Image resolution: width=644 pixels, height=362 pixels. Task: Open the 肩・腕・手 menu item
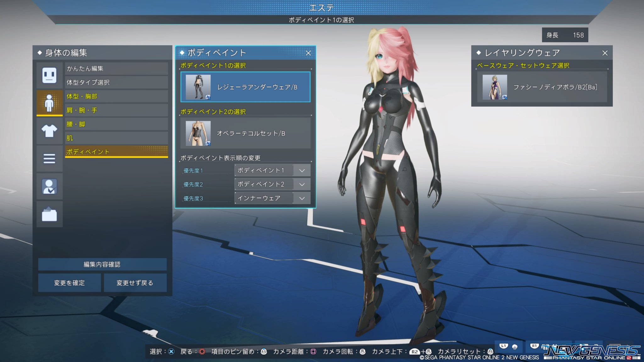pyautogui.click(x=116, y=110)
